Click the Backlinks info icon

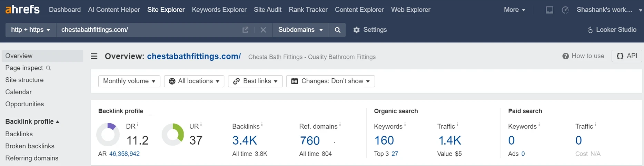pos(262,124)
